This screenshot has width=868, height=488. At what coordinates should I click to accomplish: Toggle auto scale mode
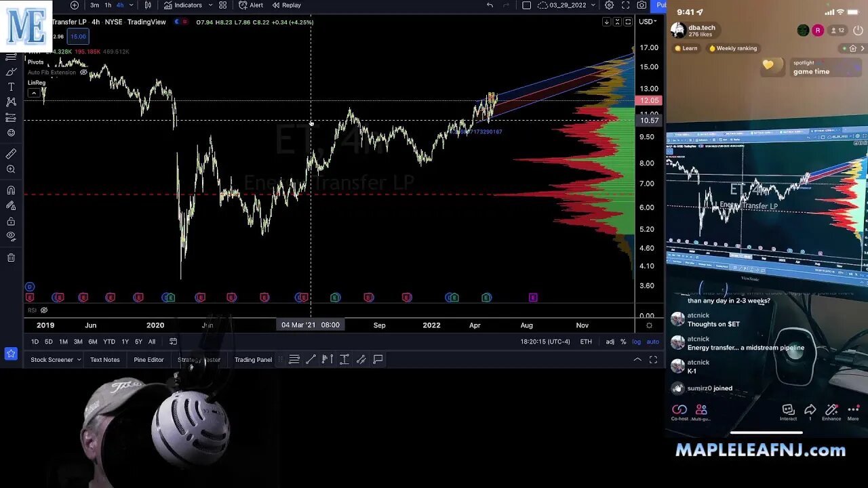point(652,342)
